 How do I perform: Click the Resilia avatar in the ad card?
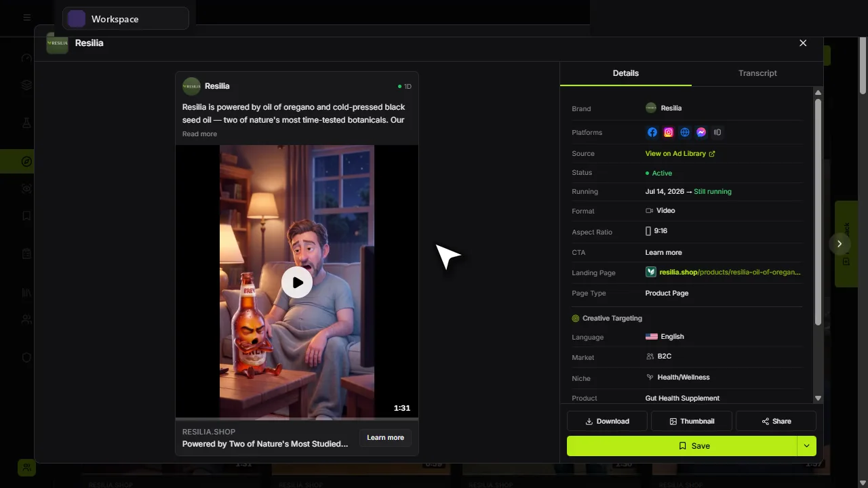[x=191, y=86]
